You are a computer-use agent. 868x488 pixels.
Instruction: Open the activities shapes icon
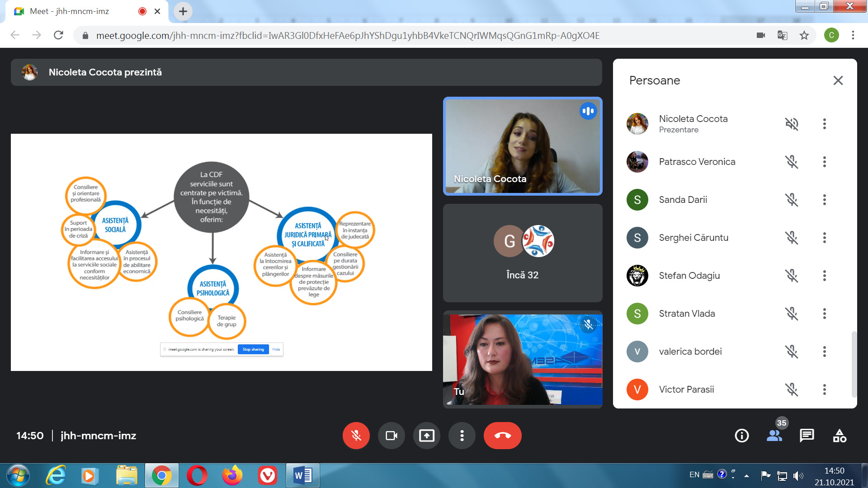pos(840,436)
